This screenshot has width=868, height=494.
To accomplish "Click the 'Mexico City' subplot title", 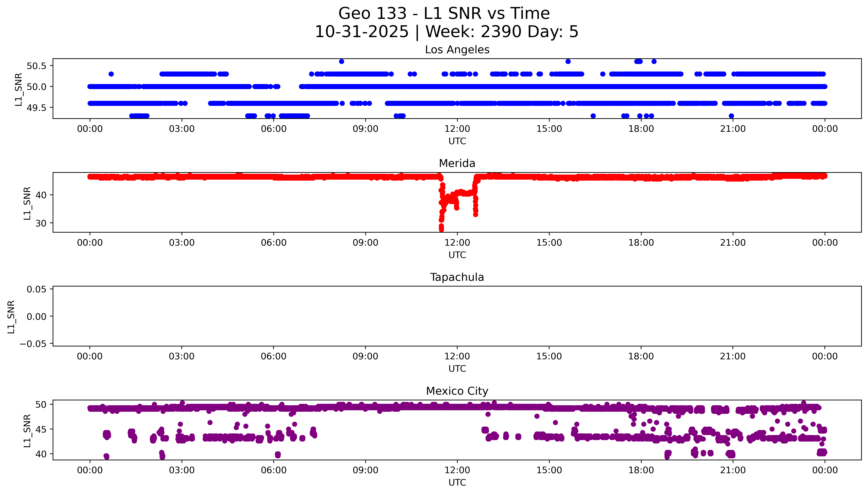I will coord(457,391).
